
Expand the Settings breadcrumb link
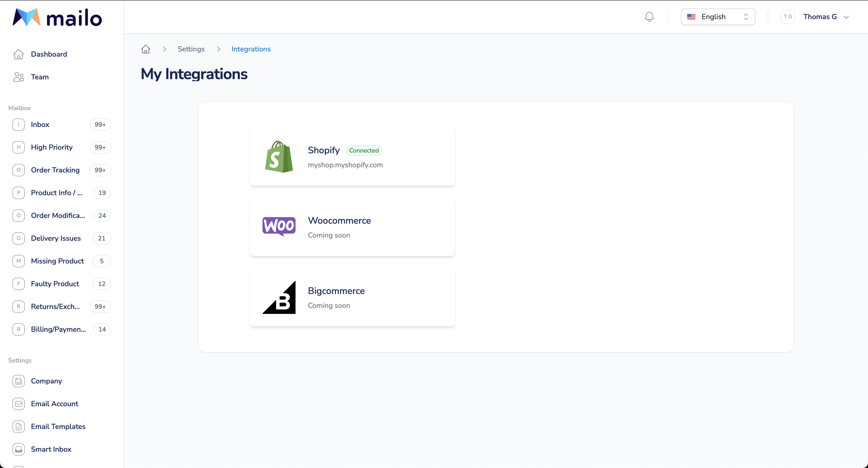click(191, 49)
